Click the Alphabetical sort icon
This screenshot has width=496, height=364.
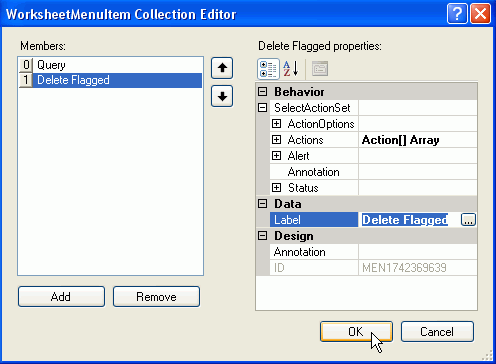[291, 69]
